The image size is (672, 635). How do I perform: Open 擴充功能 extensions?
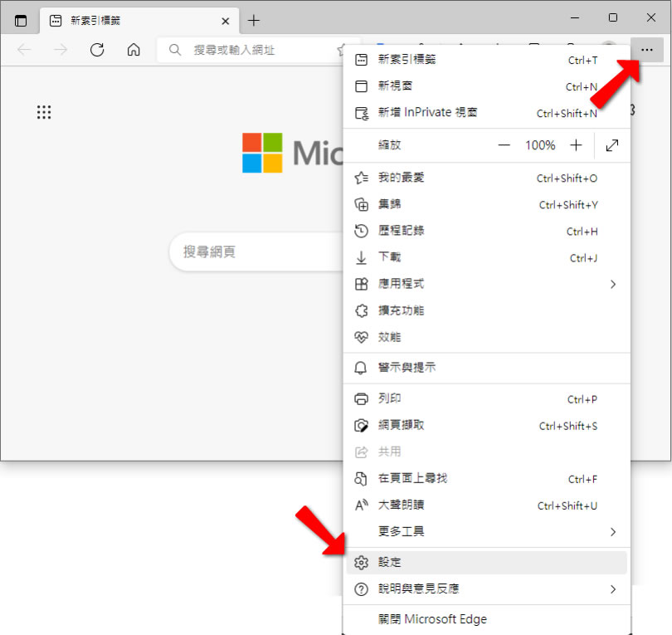tap(487, 310)
